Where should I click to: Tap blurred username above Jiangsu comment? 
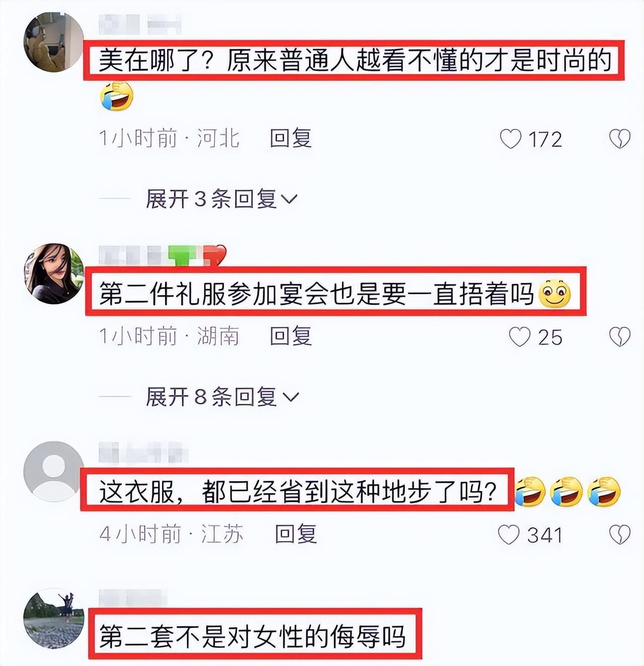point(143,453)
